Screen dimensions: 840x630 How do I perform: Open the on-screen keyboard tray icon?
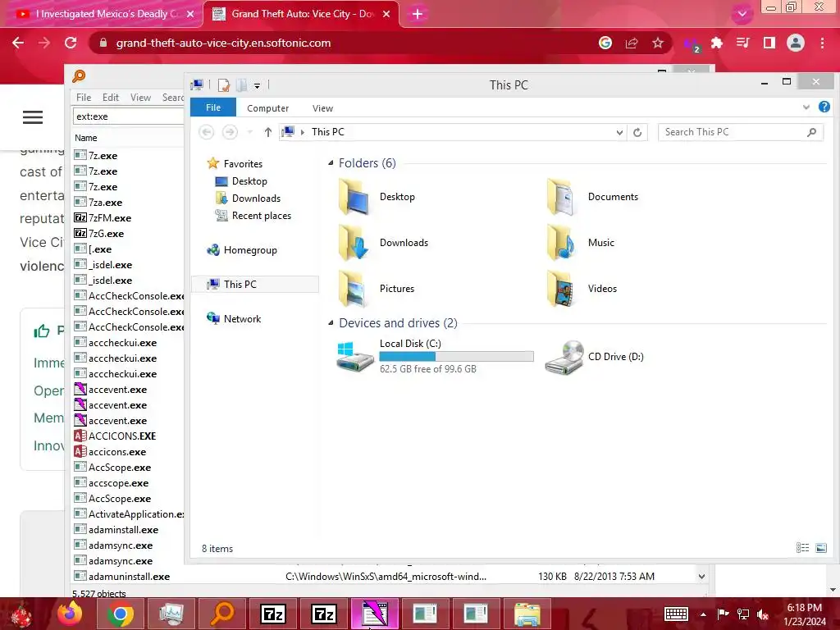coord(676,614)
